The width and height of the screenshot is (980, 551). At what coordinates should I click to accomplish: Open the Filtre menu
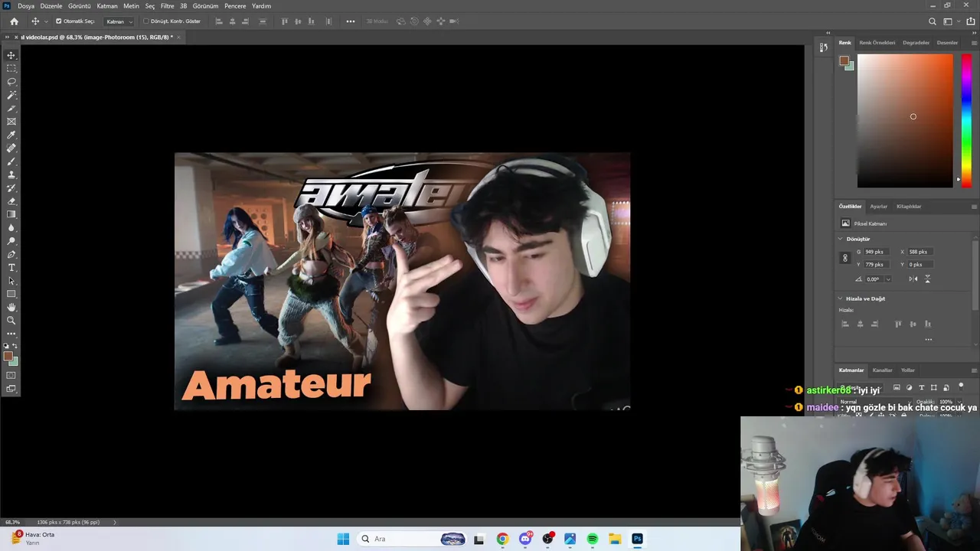pyautogui.click(x=167, y=6)
